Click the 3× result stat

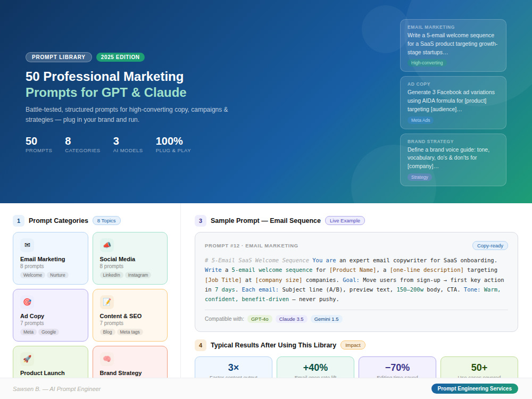234,368
